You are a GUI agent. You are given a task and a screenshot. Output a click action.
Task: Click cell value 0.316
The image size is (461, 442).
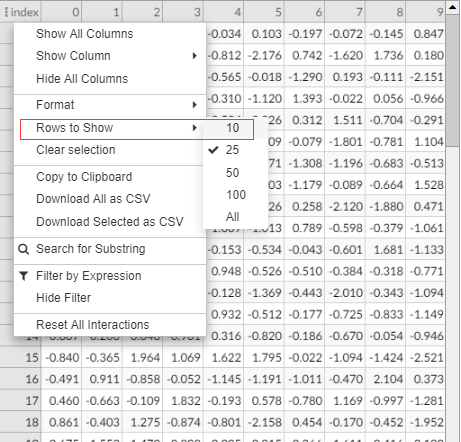[226, 336]
